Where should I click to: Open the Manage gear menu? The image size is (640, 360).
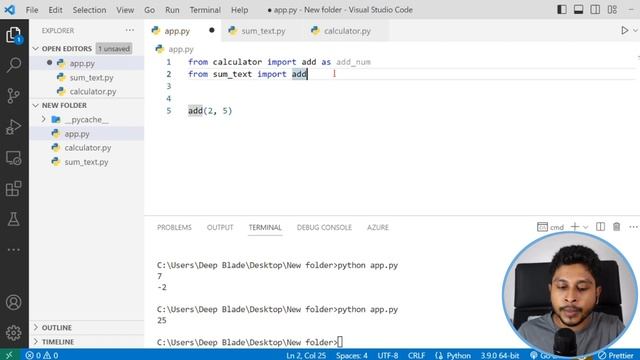13,333
